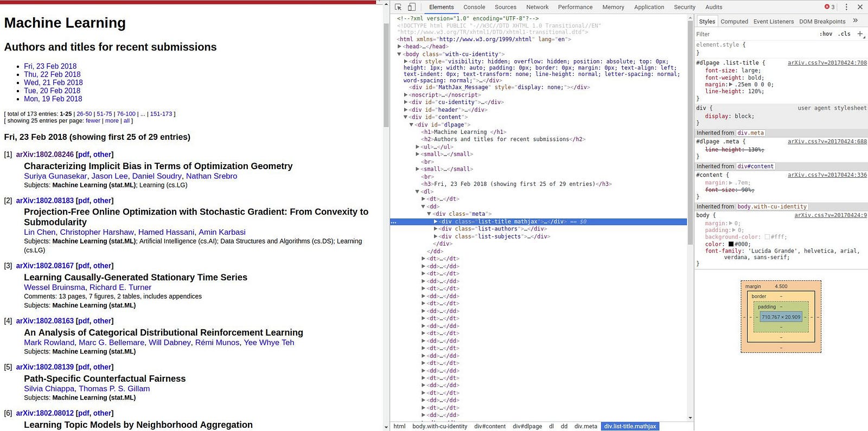Image resolution: width=868 pixels, height=431 pixels.
Task: Click the white #fff background-color swatch
Action: (x=767, y=237)
